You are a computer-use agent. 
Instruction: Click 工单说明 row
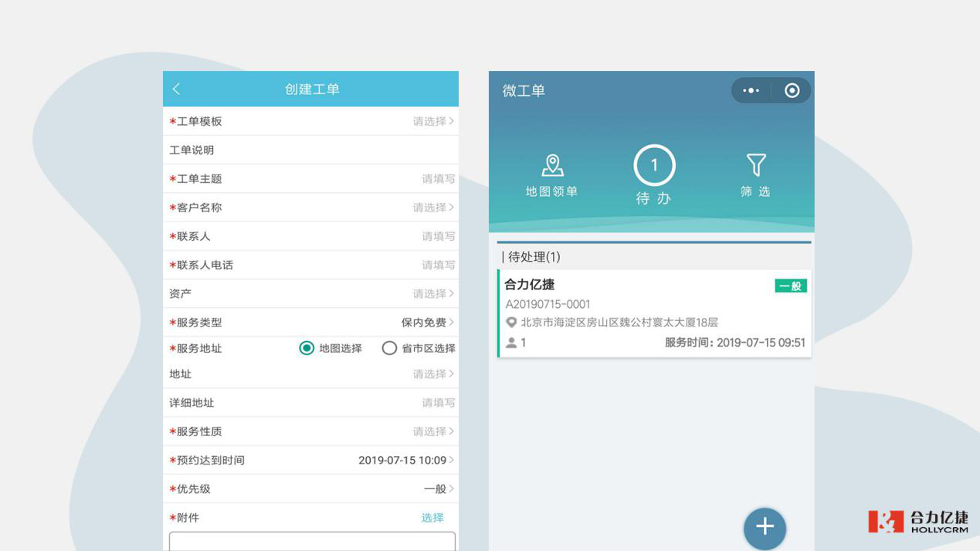[310, 150]
